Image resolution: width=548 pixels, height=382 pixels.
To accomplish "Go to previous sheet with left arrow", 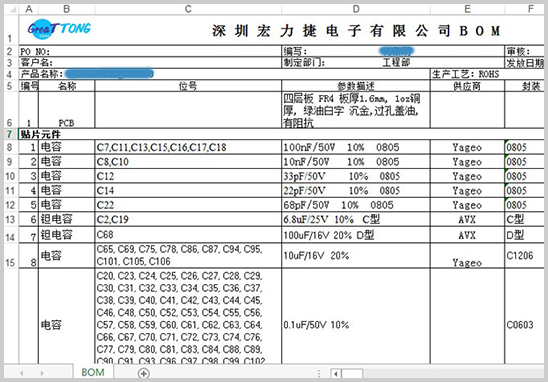I will (22, 373).
